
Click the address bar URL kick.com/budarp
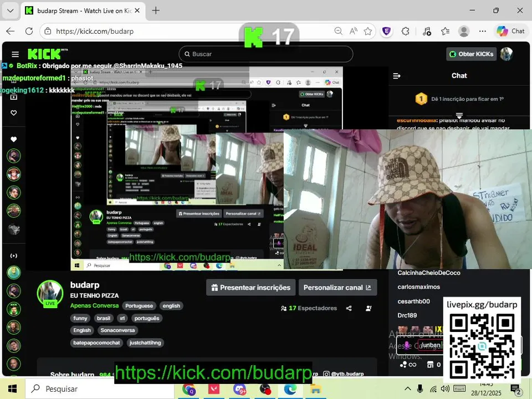(x=95, y=31)
